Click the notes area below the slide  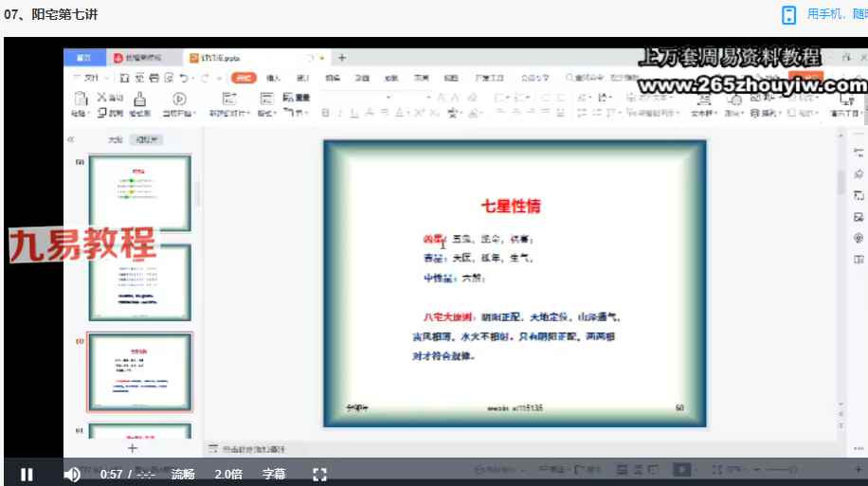(254, 449)
